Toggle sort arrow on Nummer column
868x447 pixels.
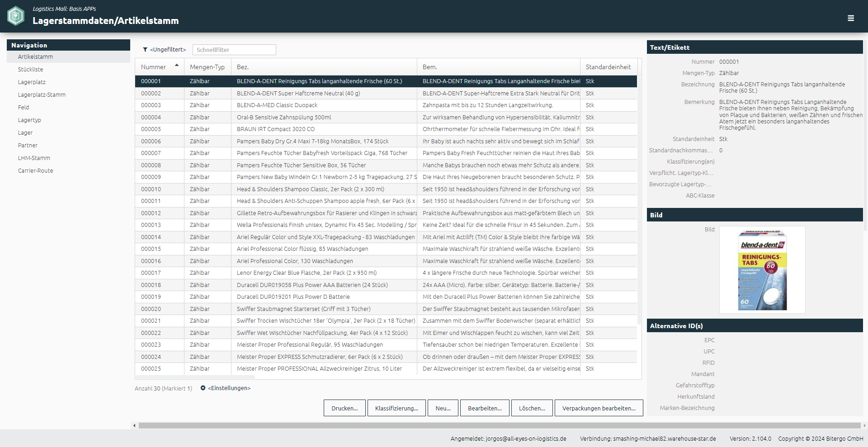click(x=177, y=66)
